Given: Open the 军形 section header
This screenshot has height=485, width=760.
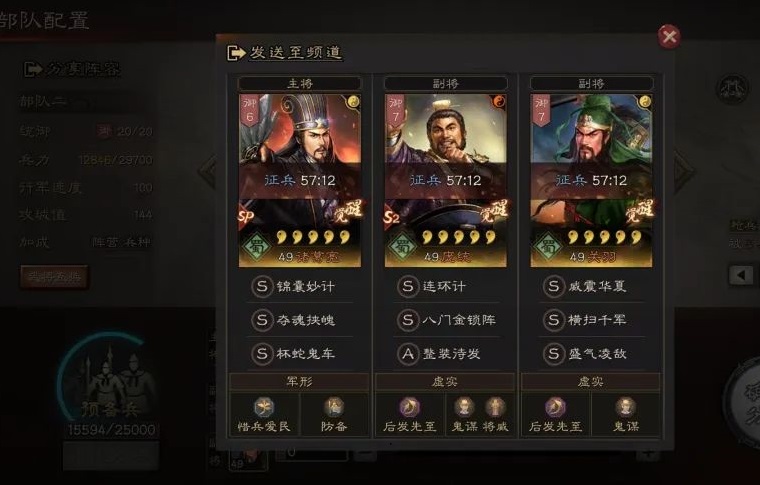Looking at the screenshot, I should (x=299, y=382).
